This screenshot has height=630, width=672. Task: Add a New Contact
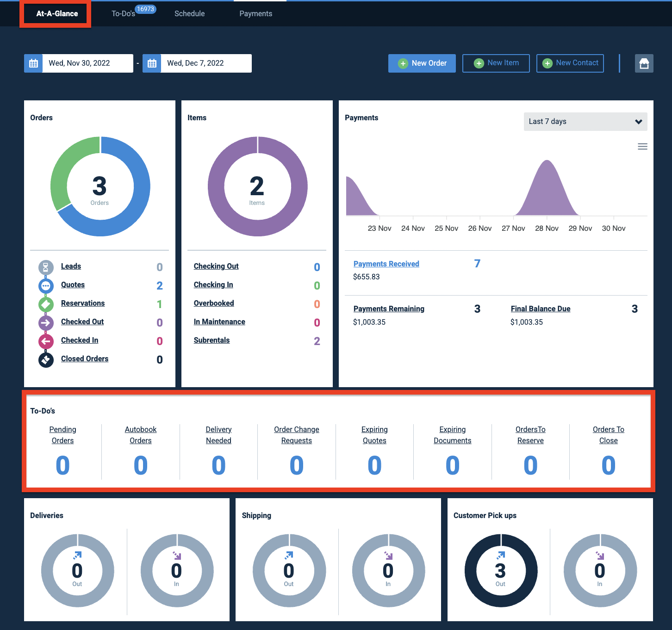(x=570, y=63)
